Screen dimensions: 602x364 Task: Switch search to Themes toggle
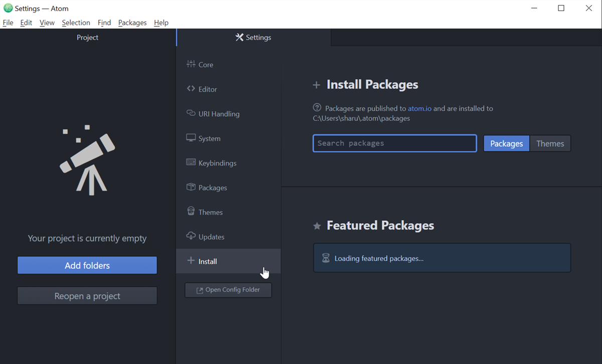(550, 143)
